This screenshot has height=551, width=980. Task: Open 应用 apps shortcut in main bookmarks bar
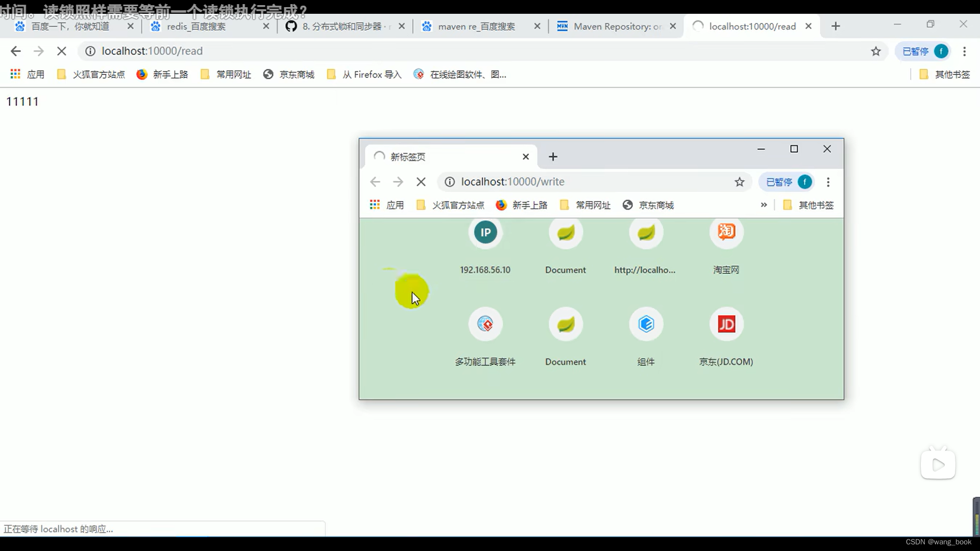click(28, 74)
